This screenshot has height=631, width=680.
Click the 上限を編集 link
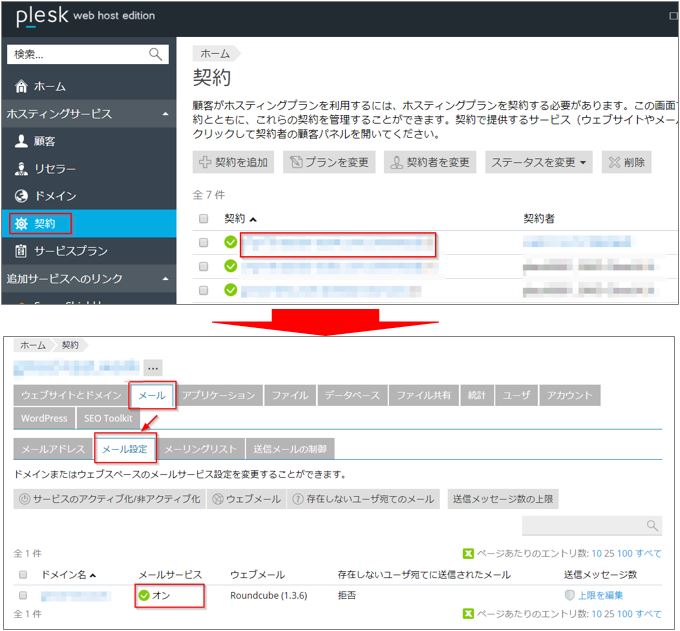(x=601, y=595)
